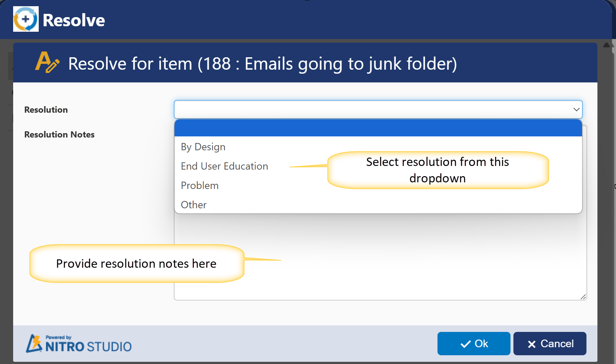Choose "Other" from resolution options

194,205
